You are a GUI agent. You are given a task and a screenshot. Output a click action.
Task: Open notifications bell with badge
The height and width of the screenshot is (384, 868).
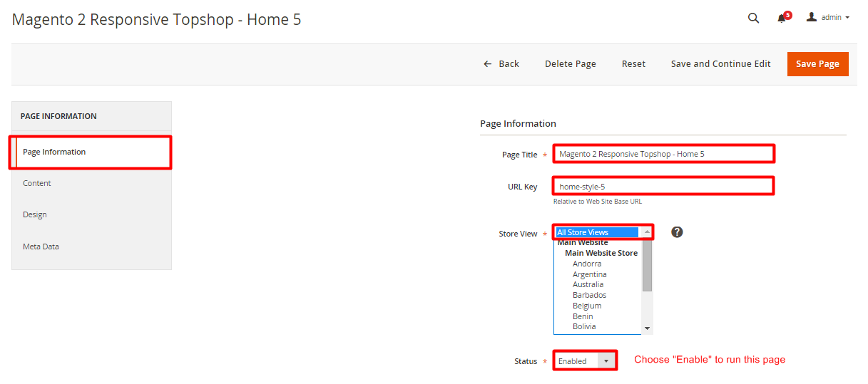click(x=784, y=17)
